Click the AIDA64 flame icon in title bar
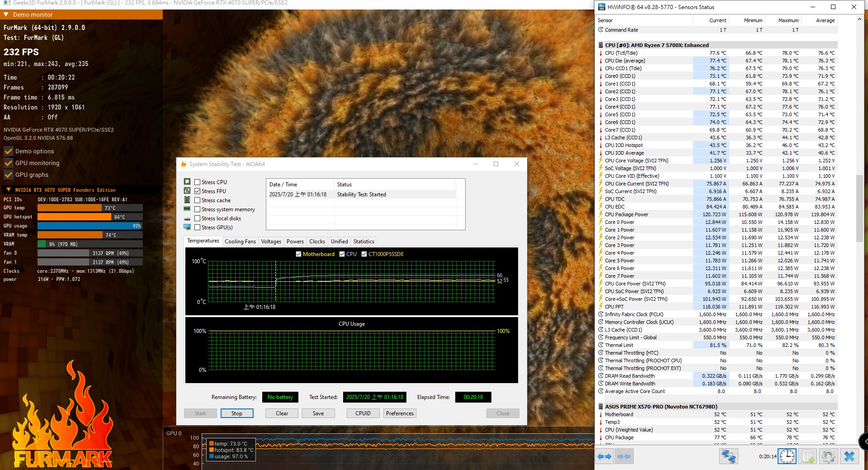 (x=184, y=164)
